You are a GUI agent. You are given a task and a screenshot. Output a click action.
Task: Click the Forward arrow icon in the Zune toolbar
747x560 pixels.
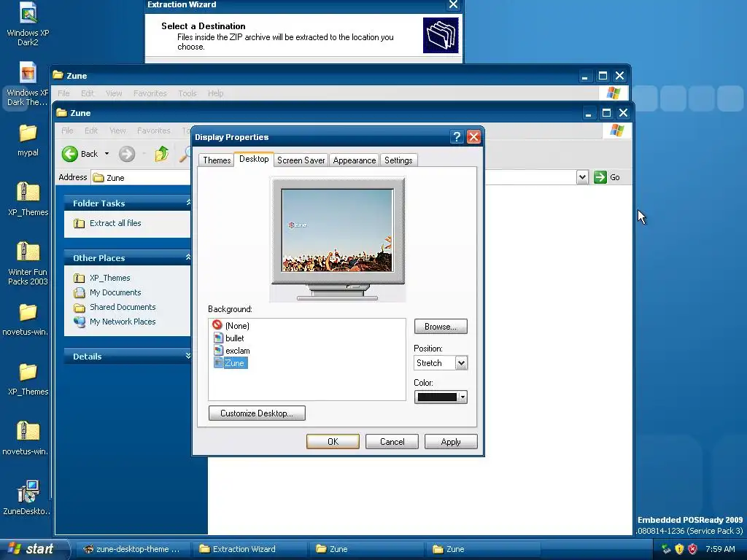click(127, 154)
